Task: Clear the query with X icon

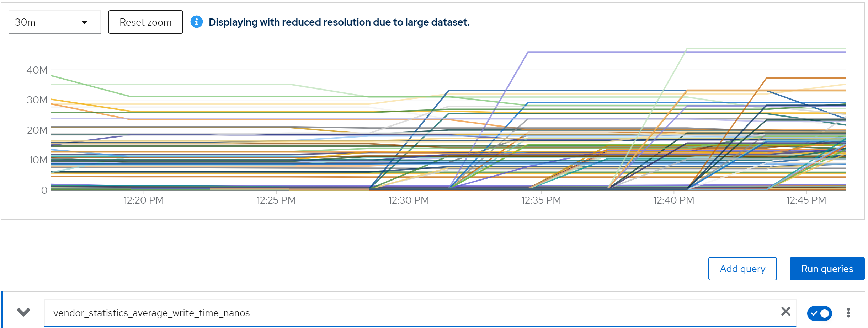Action: point(786,312)
